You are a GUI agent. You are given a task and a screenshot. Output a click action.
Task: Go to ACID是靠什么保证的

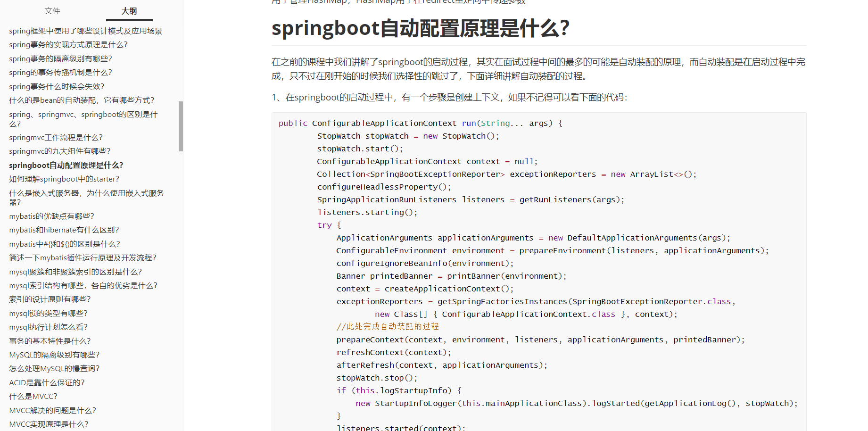click(x=47, y=383)
